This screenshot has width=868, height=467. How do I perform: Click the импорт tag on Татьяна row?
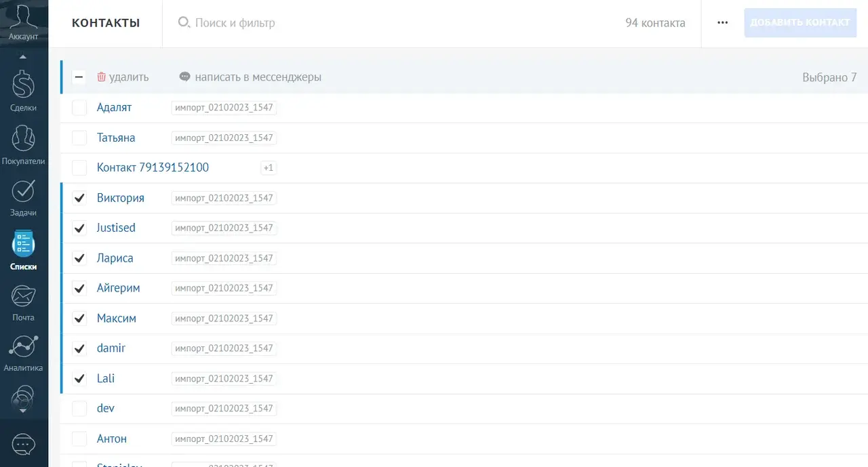click(224, 138)
